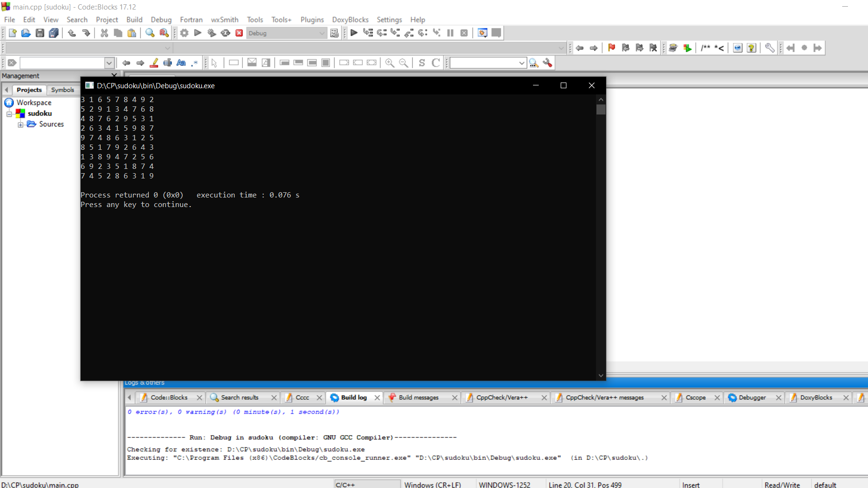The width and height of the screenshot is (868, 488).
Task: Select the Run tool in the compiler toolbar
Action: 198,33
